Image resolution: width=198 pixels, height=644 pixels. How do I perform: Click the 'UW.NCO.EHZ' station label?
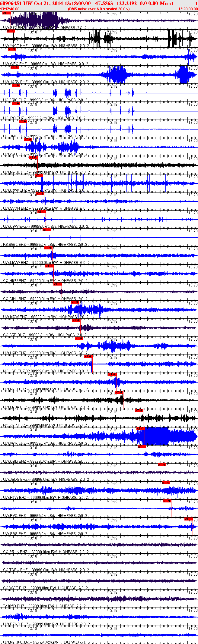click(x=15, y=389)
